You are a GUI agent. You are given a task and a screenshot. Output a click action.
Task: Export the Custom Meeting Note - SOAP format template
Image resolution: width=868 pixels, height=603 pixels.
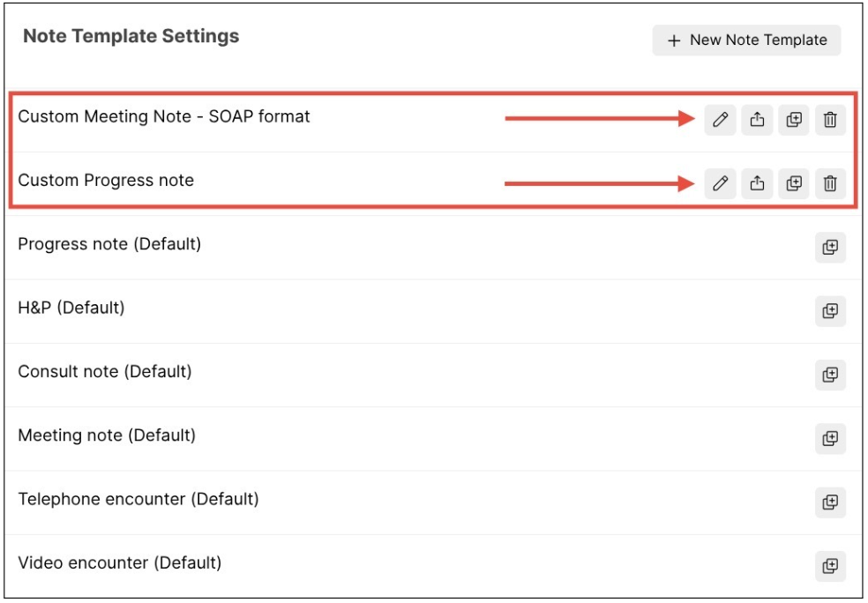(x=756, y=118)
